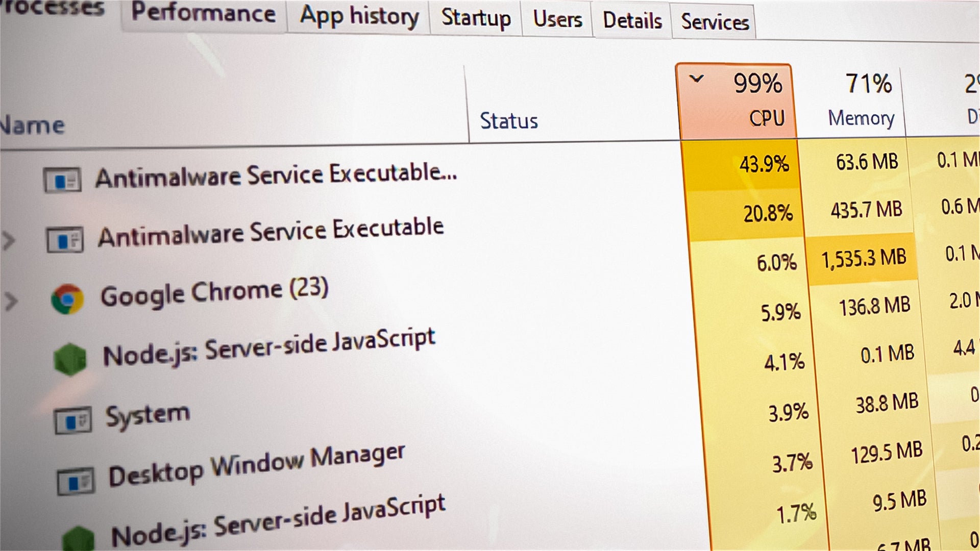Click the first Antimalware Service Executable icon
980x551 pixels.
(62, 181)
